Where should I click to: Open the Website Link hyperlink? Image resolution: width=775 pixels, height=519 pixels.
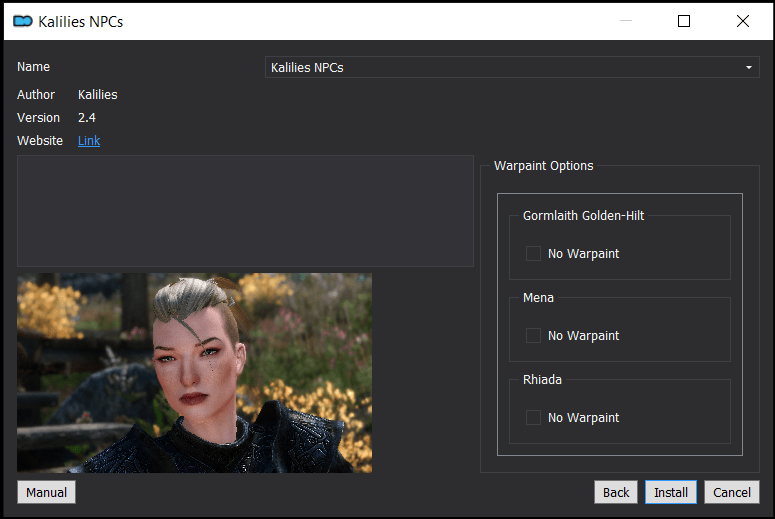pyautogui.click(x=89, y=141)
